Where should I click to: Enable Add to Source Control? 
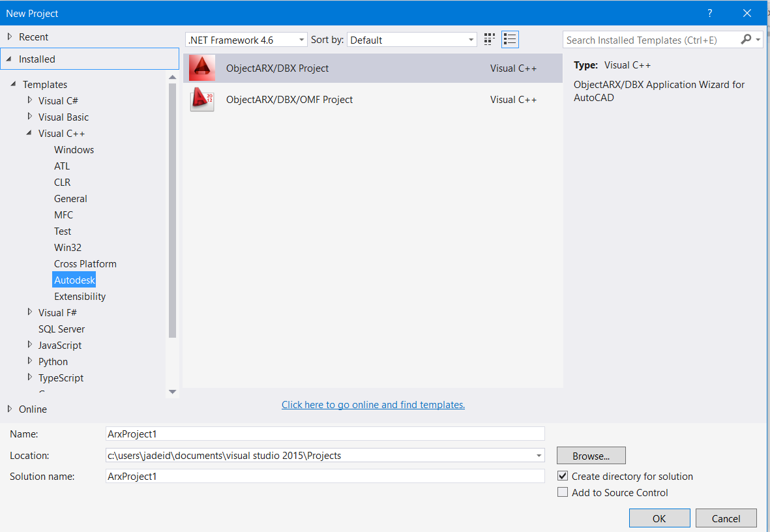(x=563, y=492)
